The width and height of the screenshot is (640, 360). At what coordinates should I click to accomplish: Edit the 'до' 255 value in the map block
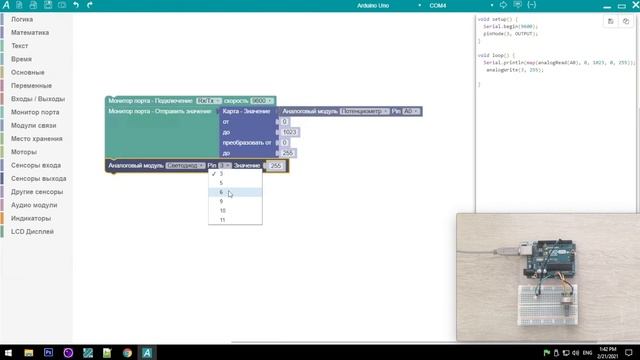pyautogui.click(x=288, y=153)
